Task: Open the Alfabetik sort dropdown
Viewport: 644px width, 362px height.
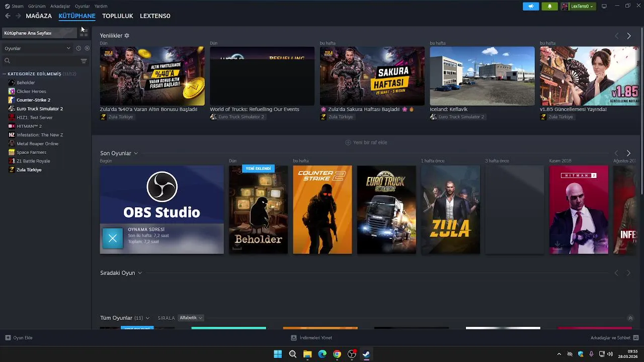Action: coord(191,318)
